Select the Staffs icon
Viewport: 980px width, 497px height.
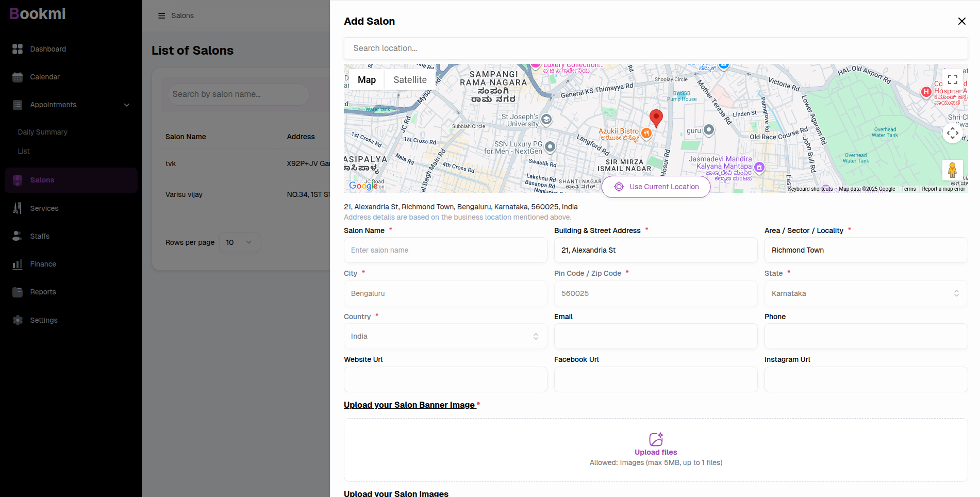pos(18,236)
